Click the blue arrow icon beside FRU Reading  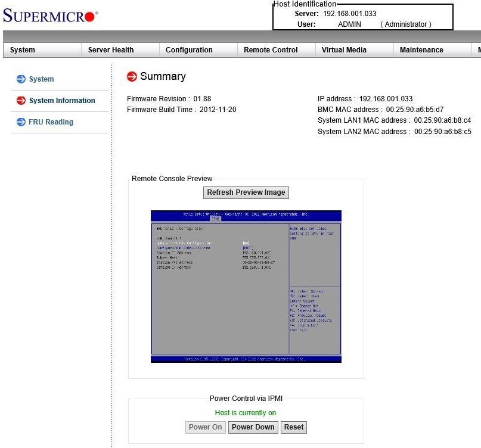pos(21,122)
